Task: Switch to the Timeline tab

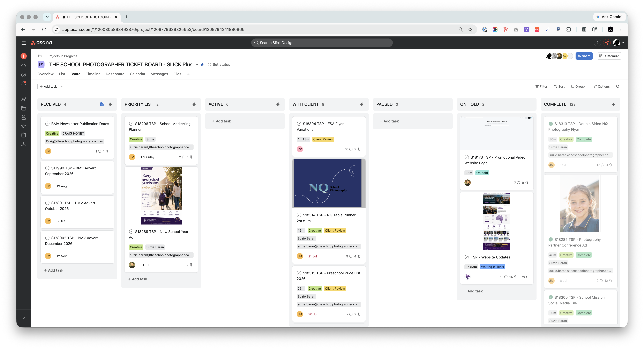Action: (93, 74)
